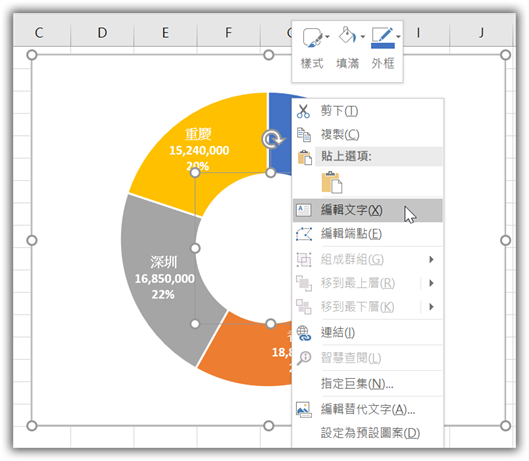Viewport: 529px width, 461px height.
Task: Open the 樣式 dropdown arrow
Action: (327, 36)
